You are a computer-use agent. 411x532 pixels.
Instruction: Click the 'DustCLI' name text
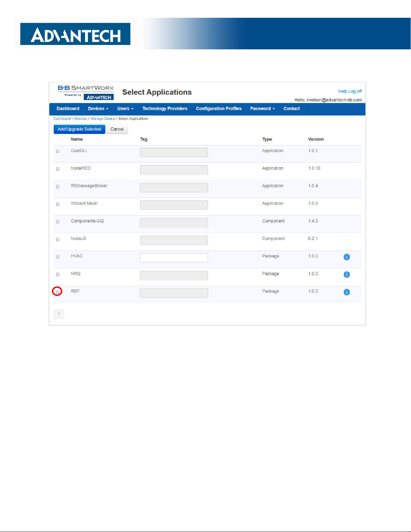[x=79, y=151]
